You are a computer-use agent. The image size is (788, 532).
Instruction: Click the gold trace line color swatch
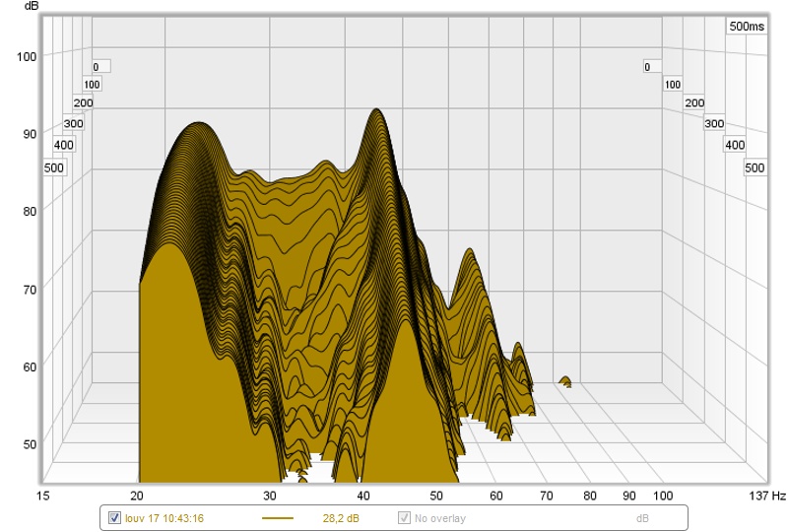tap(278, 517)
